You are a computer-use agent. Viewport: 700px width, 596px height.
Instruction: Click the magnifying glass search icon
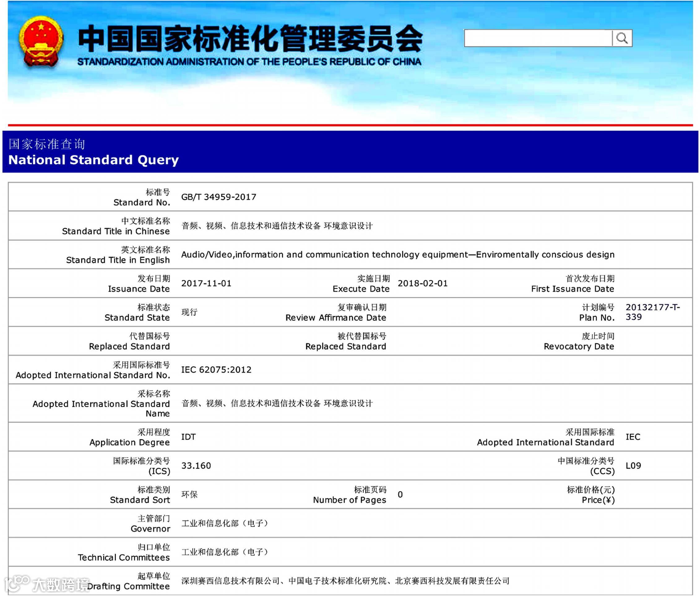tap(622, 38)
